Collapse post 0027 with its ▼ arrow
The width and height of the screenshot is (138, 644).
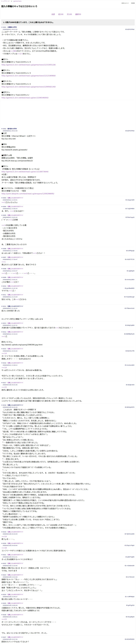(x=2, y=637)
